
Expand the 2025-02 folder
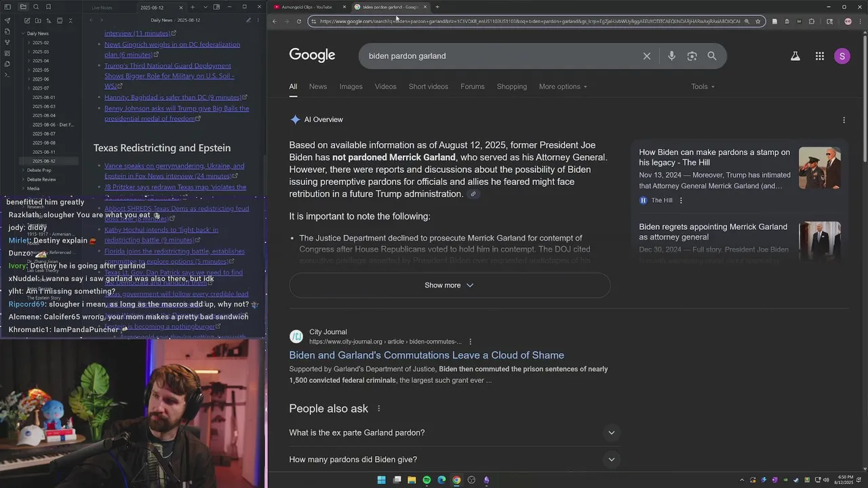pos(41,43)
